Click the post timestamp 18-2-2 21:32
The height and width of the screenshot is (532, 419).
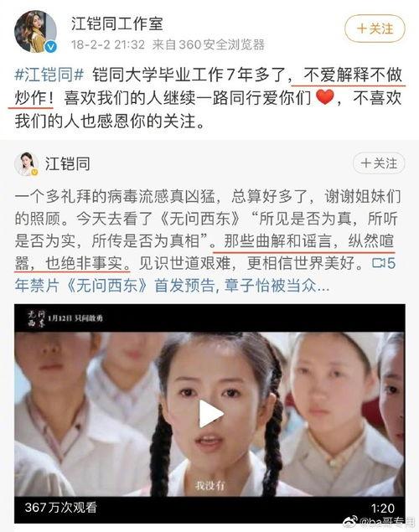[108, 44]
